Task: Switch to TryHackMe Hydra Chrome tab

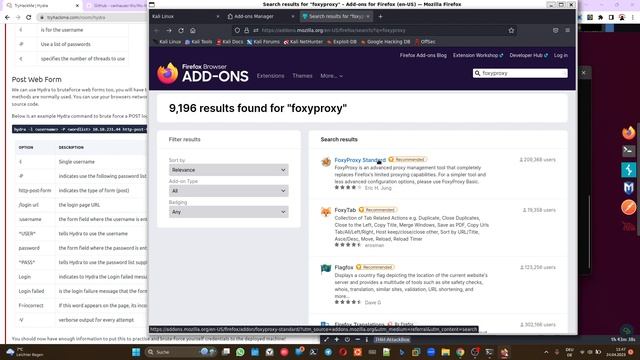Action: tap(41, 6)
